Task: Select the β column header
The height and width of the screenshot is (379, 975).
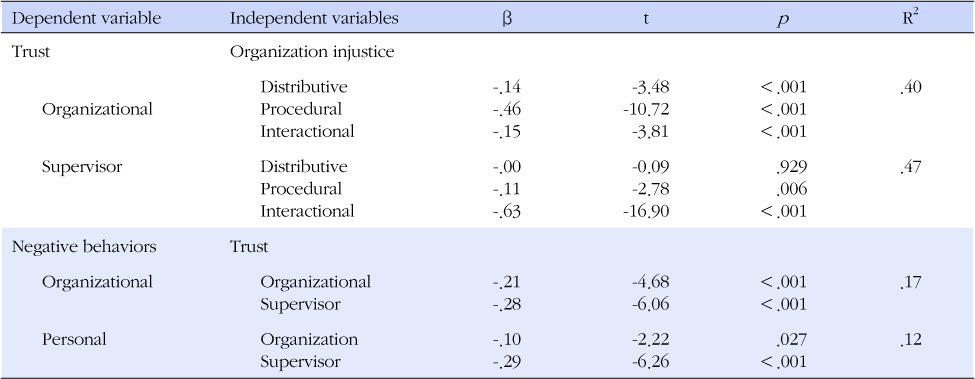Action: 507,19
